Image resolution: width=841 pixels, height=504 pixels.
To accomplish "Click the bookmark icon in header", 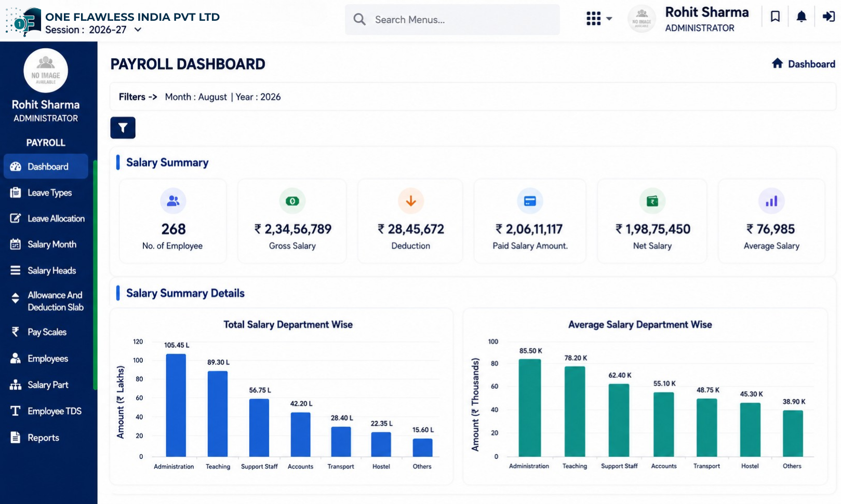I will click(775, 17).
